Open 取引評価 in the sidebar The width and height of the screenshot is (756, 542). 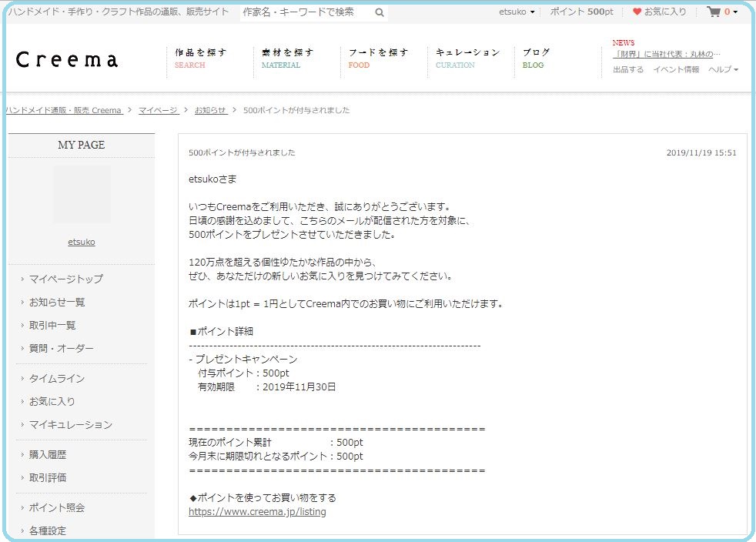pyautogui.click(x=48, y=477)
